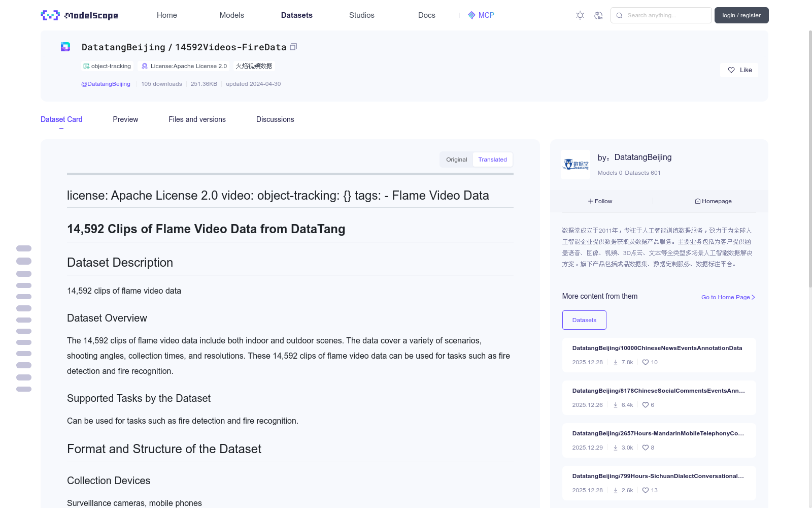
Task: Open the Datasets nav item in the header
Action: [x=297, y=15]
